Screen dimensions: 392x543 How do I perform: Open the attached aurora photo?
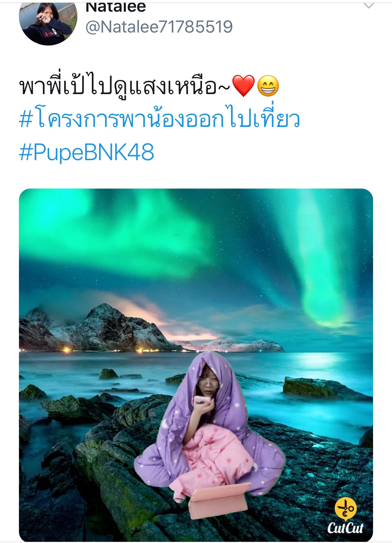196,365
